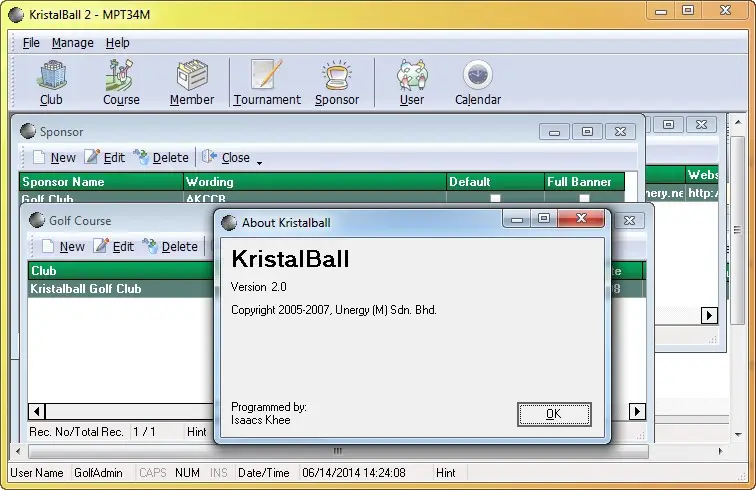Click Close in the Sponsor window toolbar

click(226, 158)
